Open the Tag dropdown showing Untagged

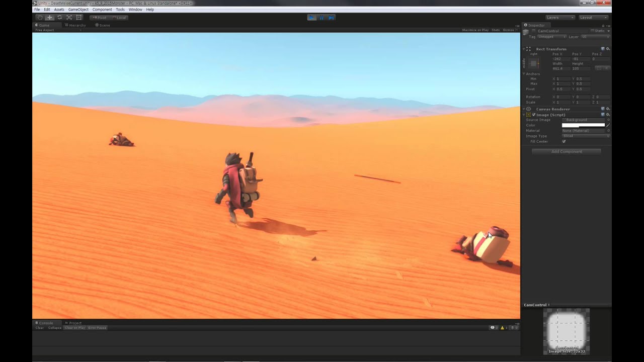[552, 37]
